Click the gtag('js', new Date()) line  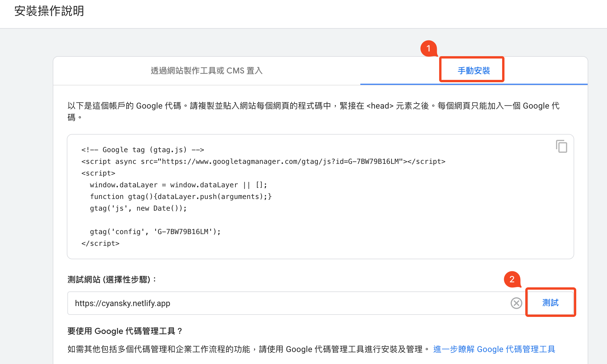(x=138, y=208)
